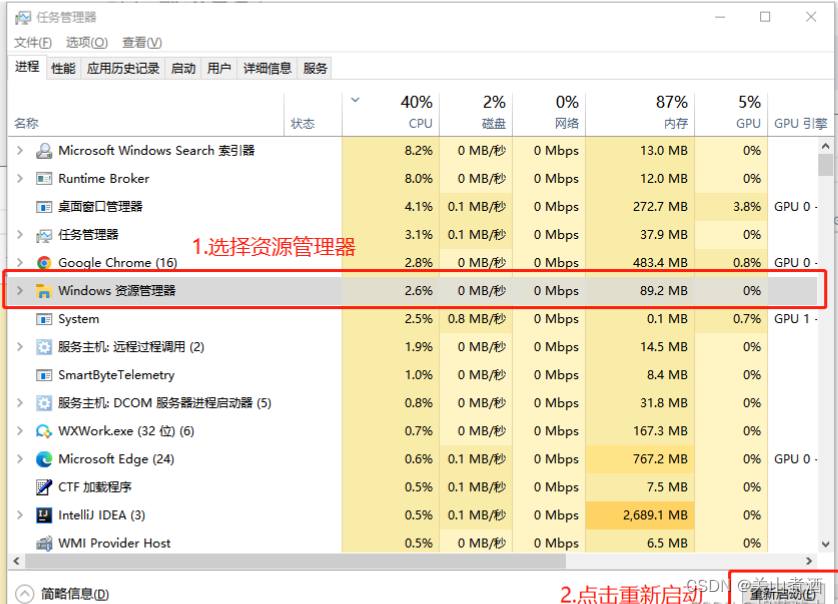Switch to the 详细信息 tab
Image resolution: width=838 pixels, height=604 pixels.
coord(267,68)
